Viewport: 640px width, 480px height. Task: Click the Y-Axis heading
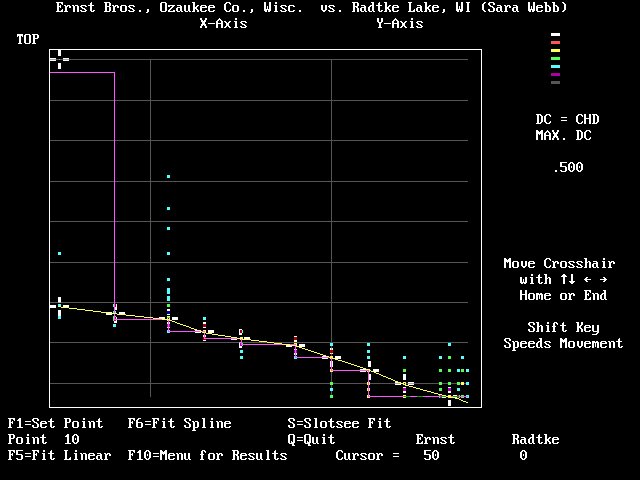(x=400, y=23)
